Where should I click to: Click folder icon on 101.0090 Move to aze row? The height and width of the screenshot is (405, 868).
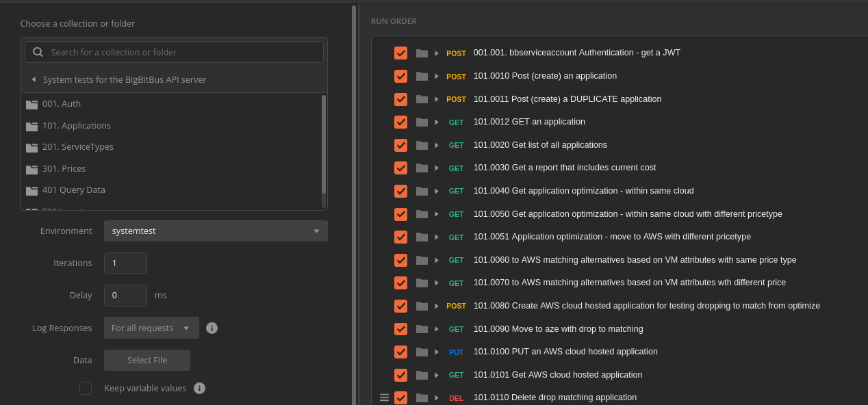coord(422,329)
